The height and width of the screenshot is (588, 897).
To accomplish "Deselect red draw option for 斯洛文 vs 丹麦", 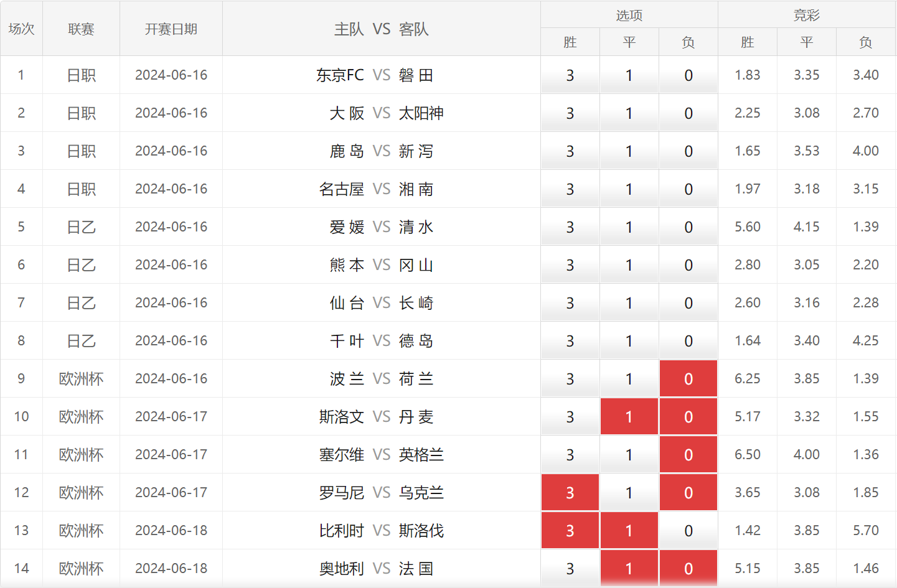I will (x=629, y=417).
